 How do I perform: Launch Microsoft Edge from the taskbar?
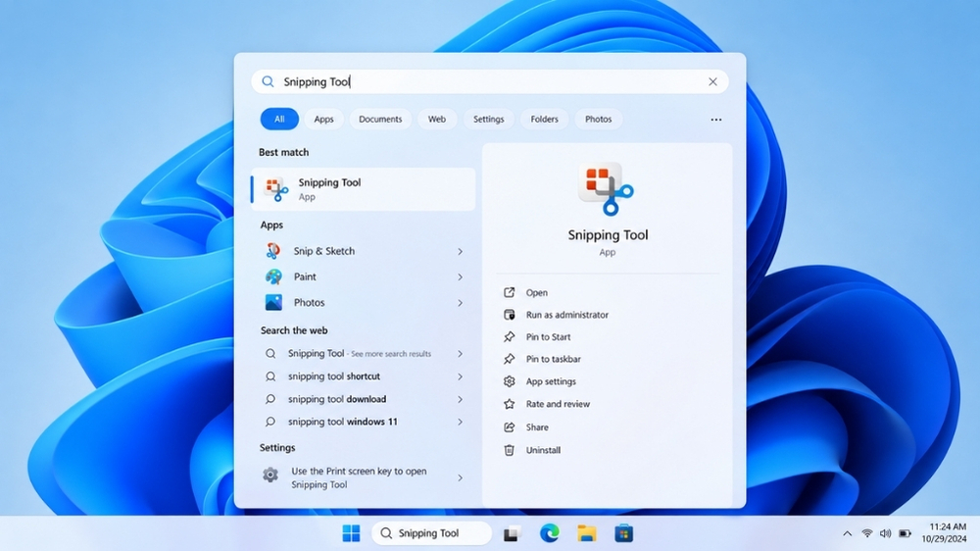pos(550,533)
